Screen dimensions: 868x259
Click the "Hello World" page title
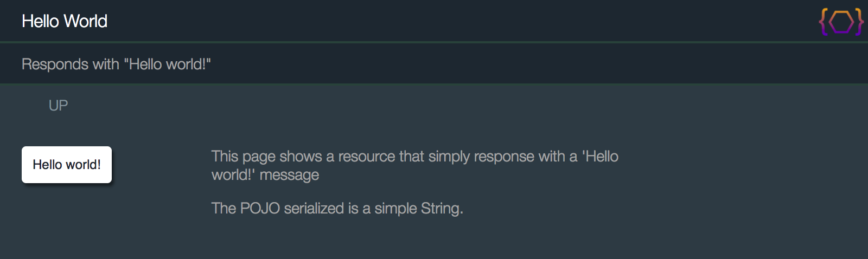click(x=65, y=21)
